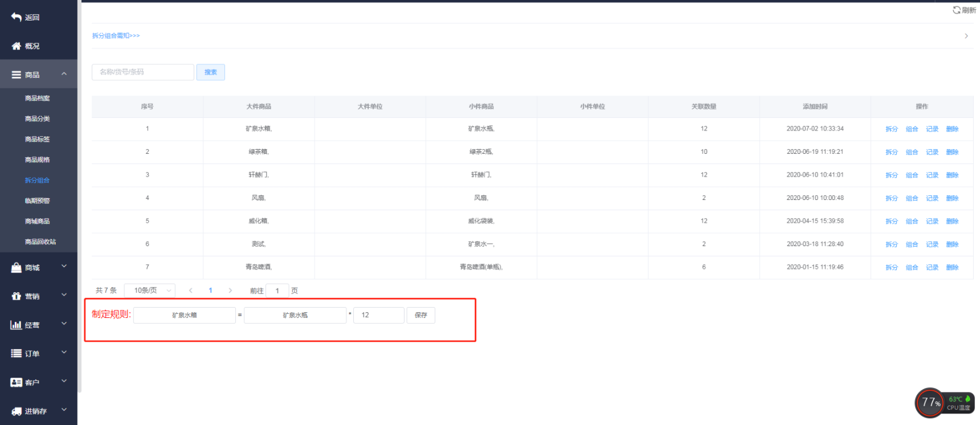Screen dimensions: 980x425
Task: Click 记录 for the 轩赫门 row
Action: [932, 175]
